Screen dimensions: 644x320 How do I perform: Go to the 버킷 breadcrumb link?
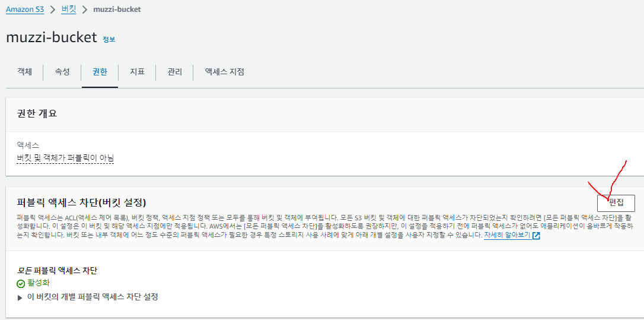click(x=69, y=9)
